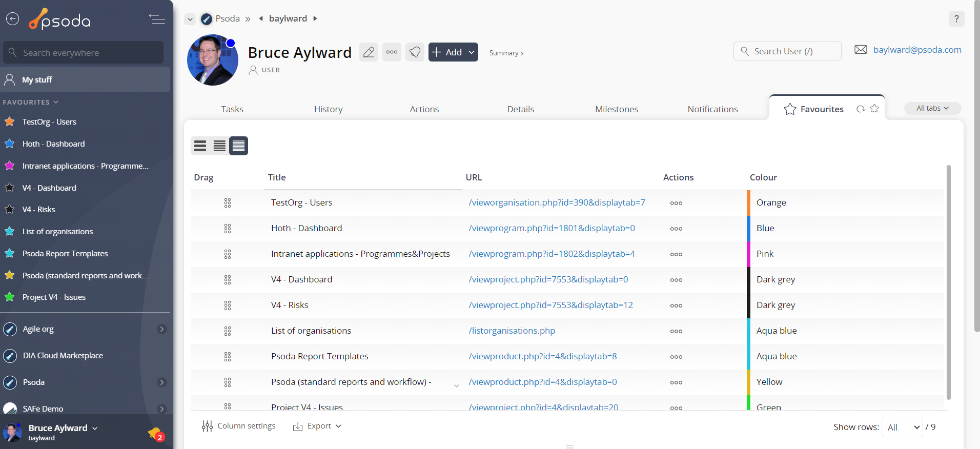Screen dimensions: 980x449
Task: Click the tag icon next to Add button
Action: tap(415, 52)
